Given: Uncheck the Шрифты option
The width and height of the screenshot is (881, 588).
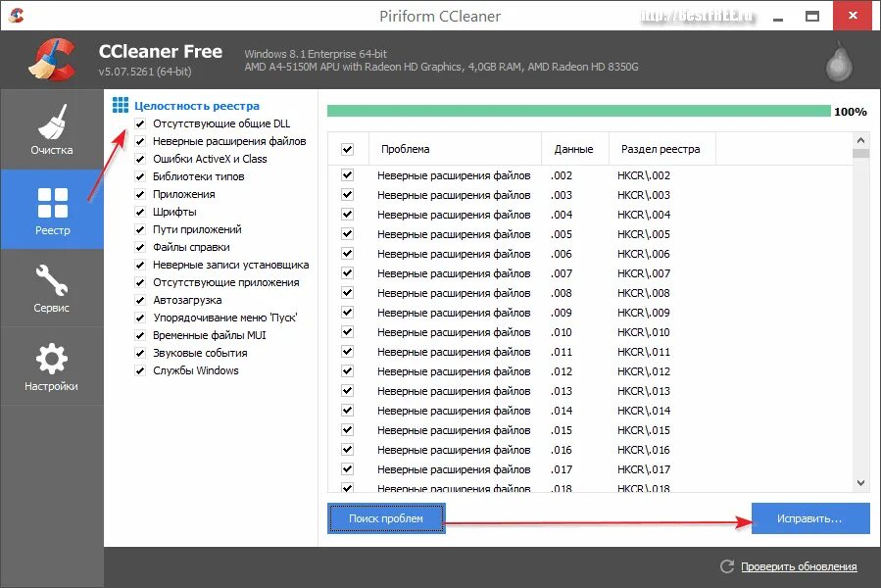Looking at the screenshot, I should (140, 212).
